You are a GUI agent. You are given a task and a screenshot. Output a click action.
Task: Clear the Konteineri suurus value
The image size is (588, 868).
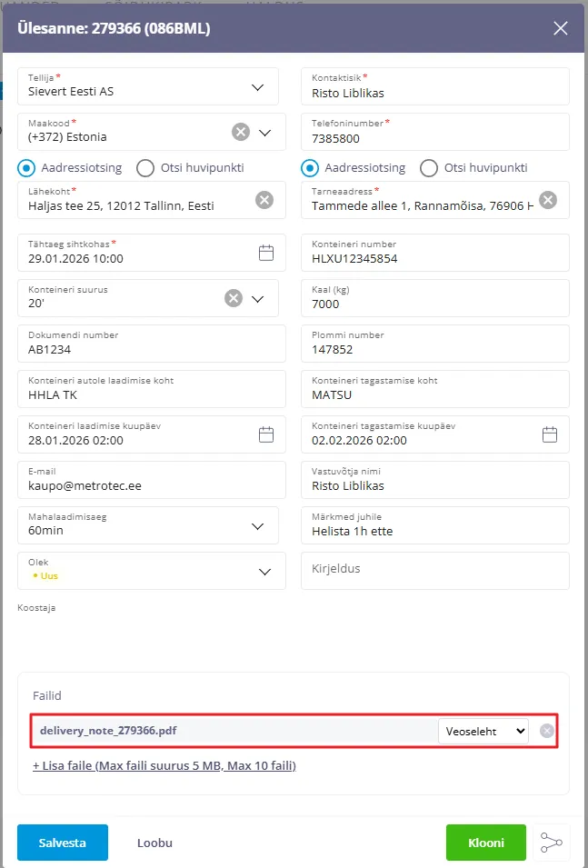pos(234,298)
